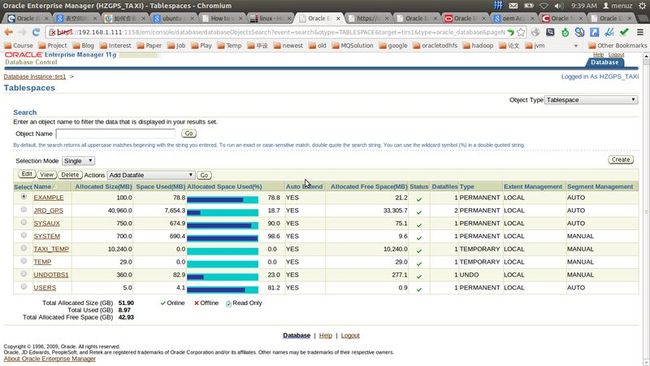Open the keyboard input indicator in the top panel

(x=498, y=5)
